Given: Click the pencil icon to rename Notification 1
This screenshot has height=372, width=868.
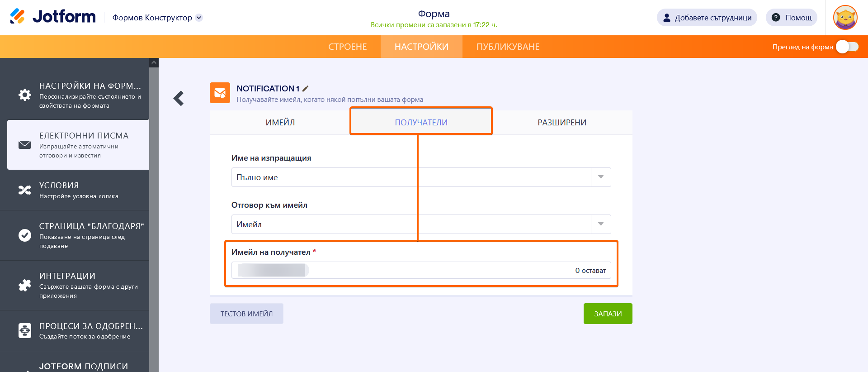Looking at the screenshot, I should 306,89.
